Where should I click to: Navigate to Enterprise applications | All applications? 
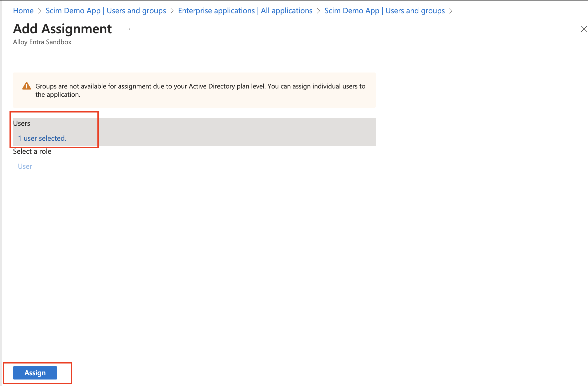(x=245, y=11)
